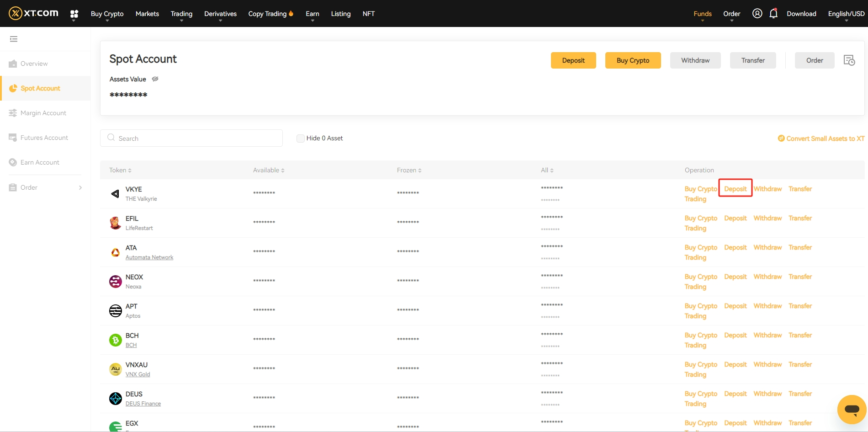This screenshot has height=432, width=868.
Task: Open the apps grid menu icon
Action: point(74,14)
